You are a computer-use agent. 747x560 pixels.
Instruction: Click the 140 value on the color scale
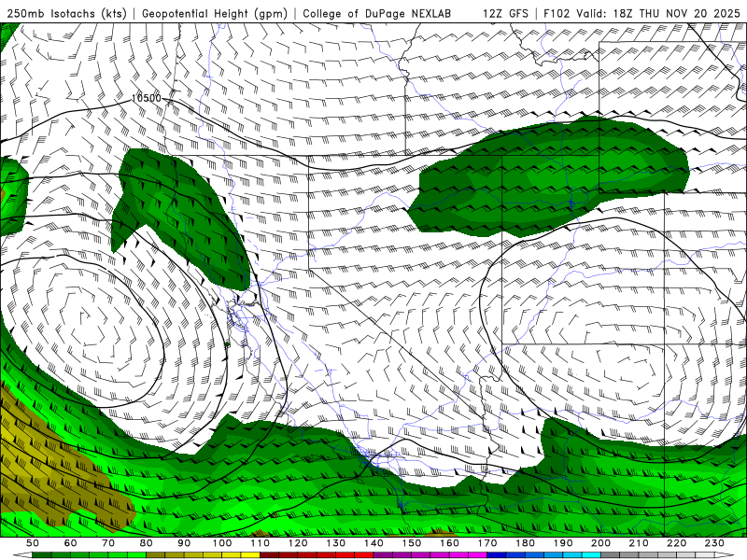373,543
